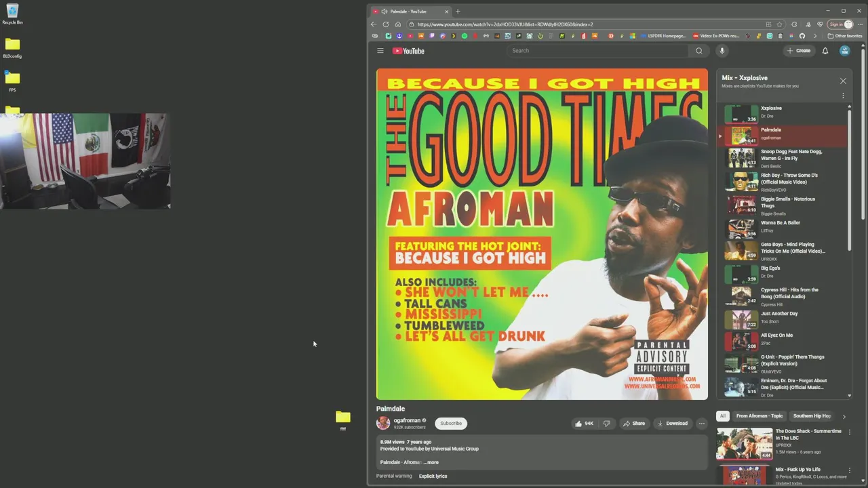Select the FPS desktop folder
Screen dimensions: 868x488
(x=12, y=81)
